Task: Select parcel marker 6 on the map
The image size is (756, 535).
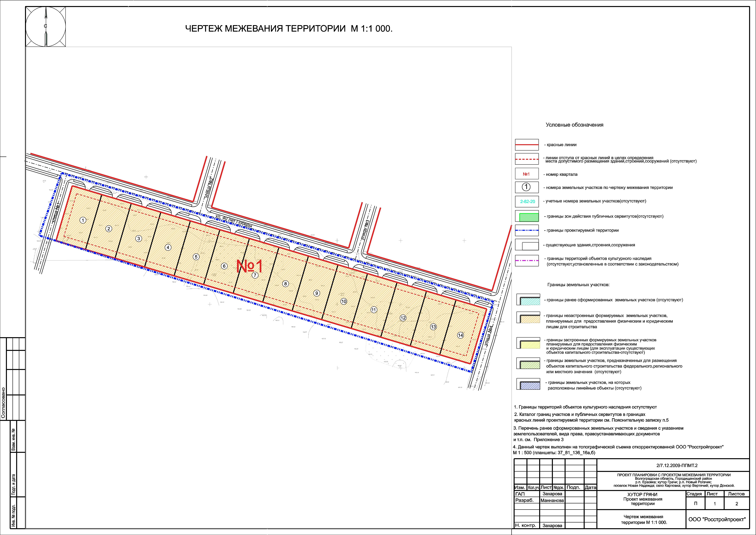Action: [x=224, y=266]
